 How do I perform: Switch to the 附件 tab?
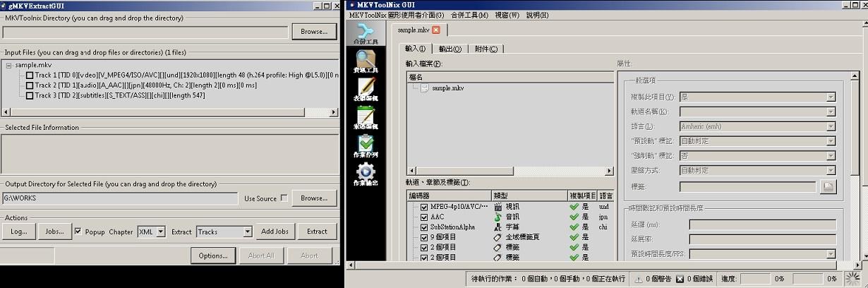[486, 49]
